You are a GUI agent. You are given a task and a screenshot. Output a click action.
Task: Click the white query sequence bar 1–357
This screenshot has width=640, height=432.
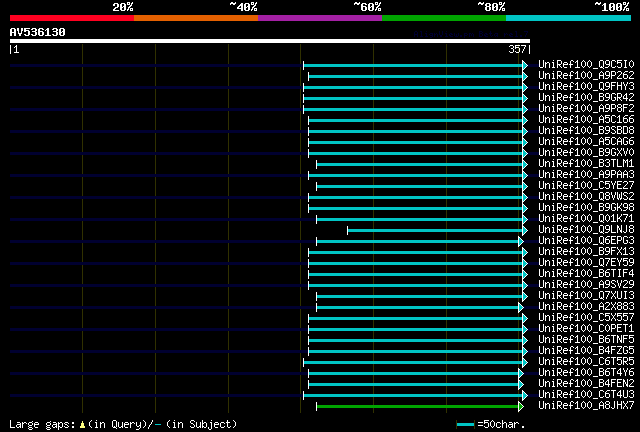tap(270, 41)
